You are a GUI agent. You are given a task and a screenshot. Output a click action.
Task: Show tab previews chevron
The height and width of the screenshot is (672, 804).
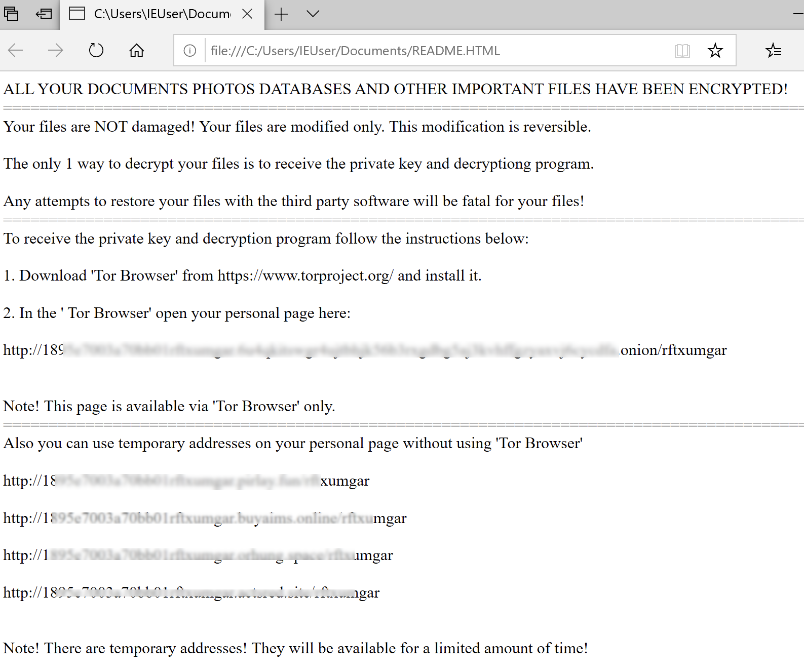pyautogui.click(x=313, y=14)
